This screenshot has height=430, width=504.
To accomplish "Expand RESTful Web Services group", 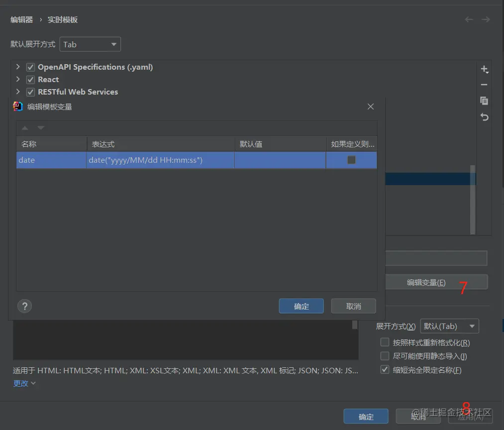I will click(18, 92).
